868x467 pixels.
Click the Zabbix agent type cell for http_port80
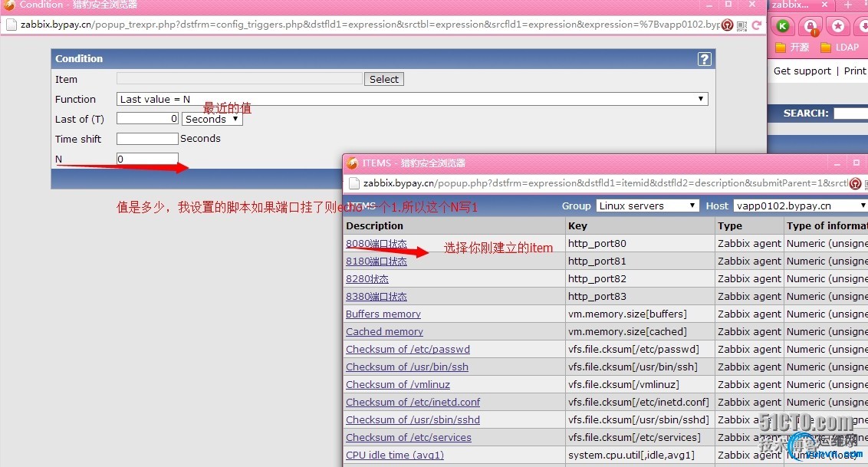click(x=750, y=243)
